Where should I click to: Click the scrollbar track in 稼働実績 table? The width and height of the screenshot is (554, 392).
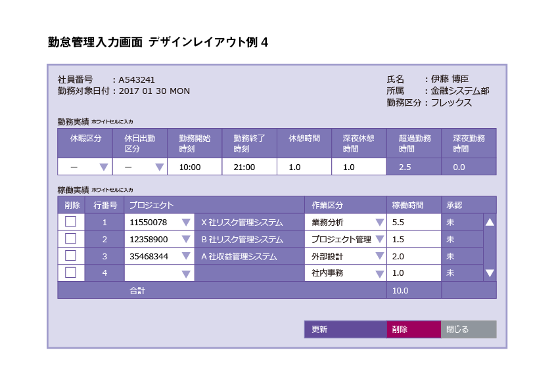[x=490, y=248]
